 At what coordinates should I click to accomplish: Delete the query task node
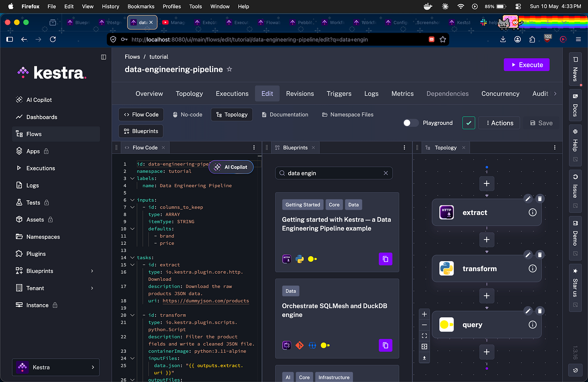point(540,311)
